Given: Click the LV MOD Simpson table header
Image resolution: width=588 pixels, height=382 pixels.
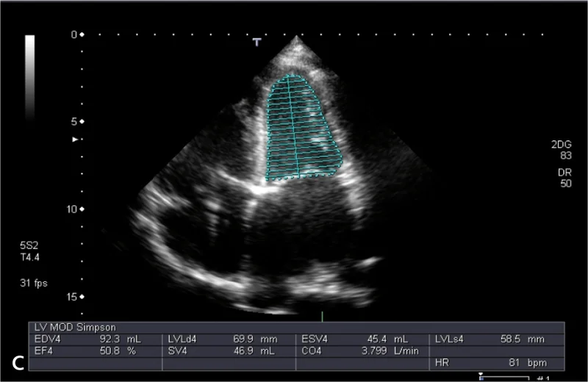Looking at the screenshot, I should click(x=75, y=327).
